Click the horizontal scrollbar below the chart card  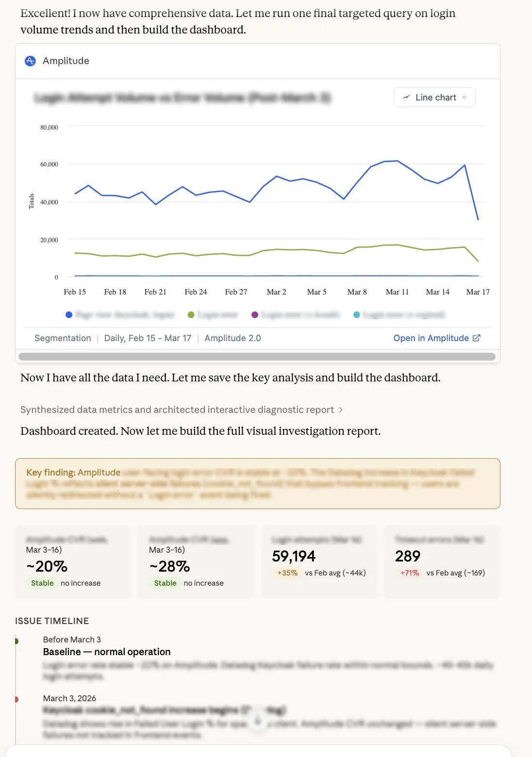click(257, 356)
